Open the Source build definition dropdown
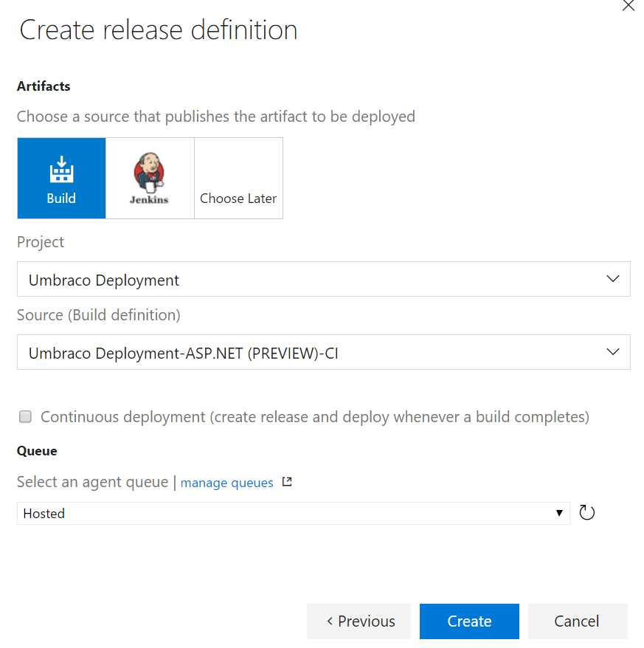Screen dimensions: 644x648 [x=310, y=353]
